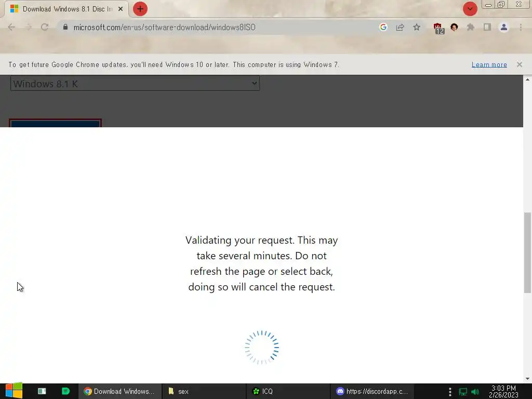Click the scrollbar up arrow
The width and height of the screenshot is (532, 399).
(x=527, y=79)
